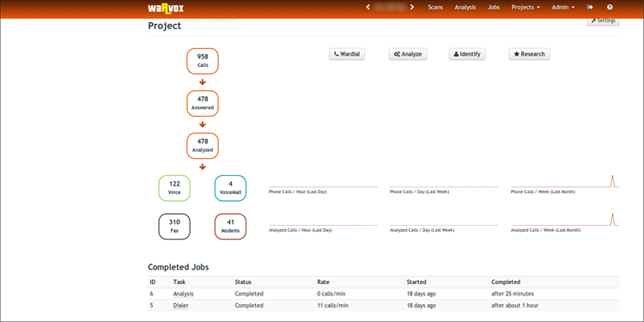The height and width of the screenshot is (322, 644).
Task: Select the 478 Analyzed box
Action: [203, 146]
